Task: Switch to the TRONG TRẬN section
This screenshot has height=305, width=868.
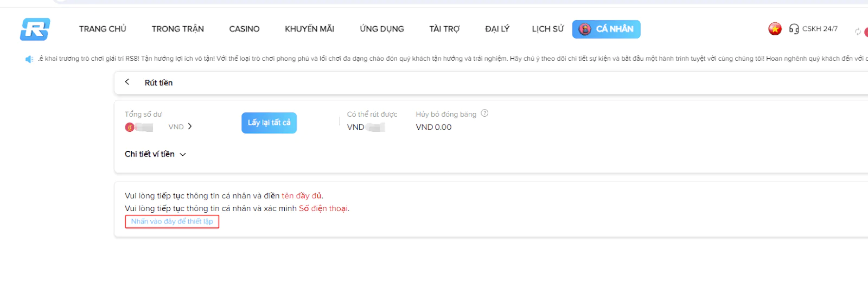Action: pos(177,29)
